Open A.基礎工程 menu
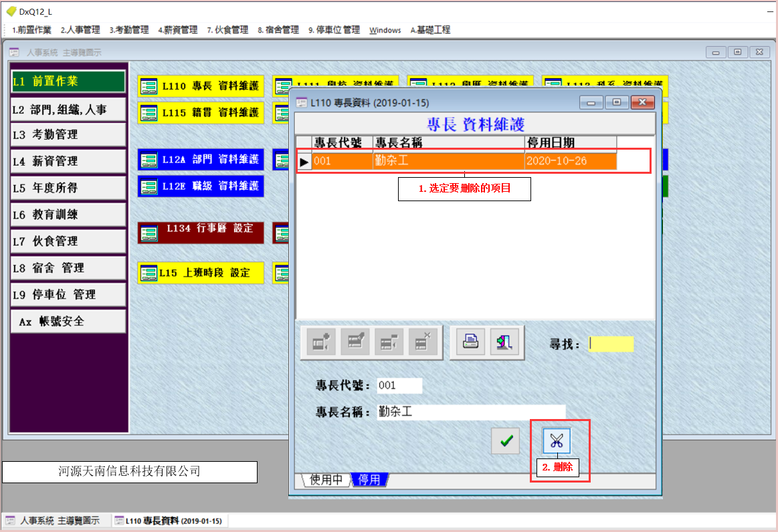 point(430,30)
